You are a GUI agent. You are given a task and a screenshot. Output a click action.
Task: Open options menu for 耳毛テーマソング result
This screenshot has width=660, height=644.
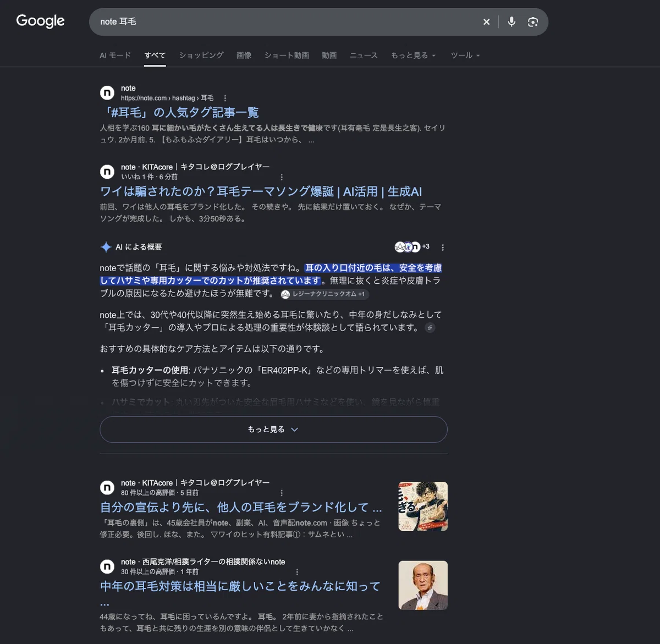tap(282, 177)
